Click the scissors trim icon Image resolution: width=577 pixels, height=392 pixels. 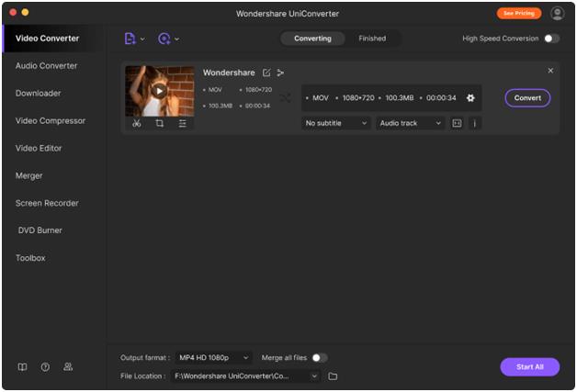click(137, 123)
